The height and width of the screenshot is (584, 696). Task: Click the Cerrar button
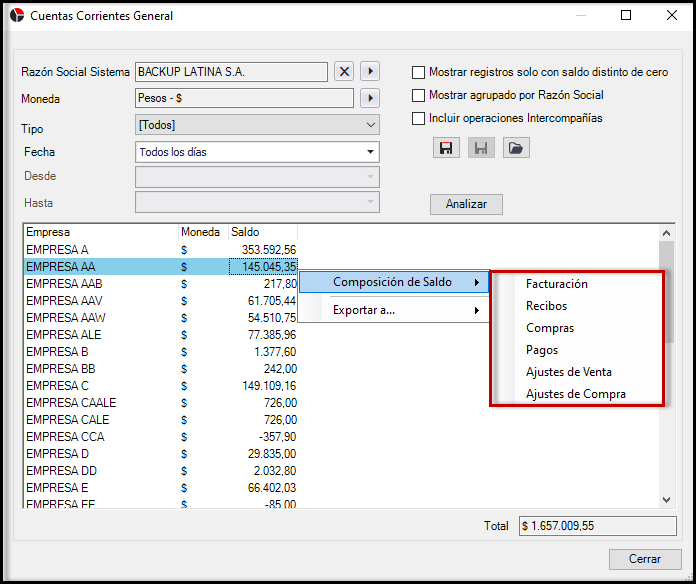point(645,559)
